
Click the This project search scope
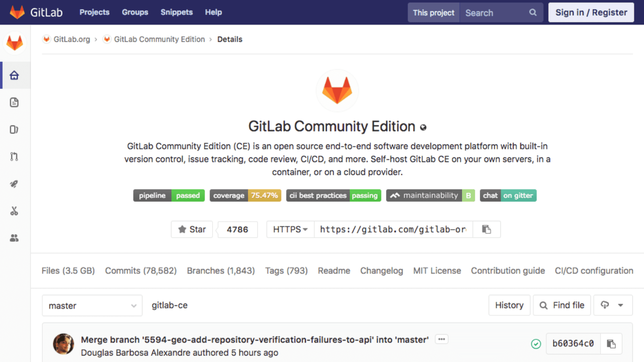(433, 12)
